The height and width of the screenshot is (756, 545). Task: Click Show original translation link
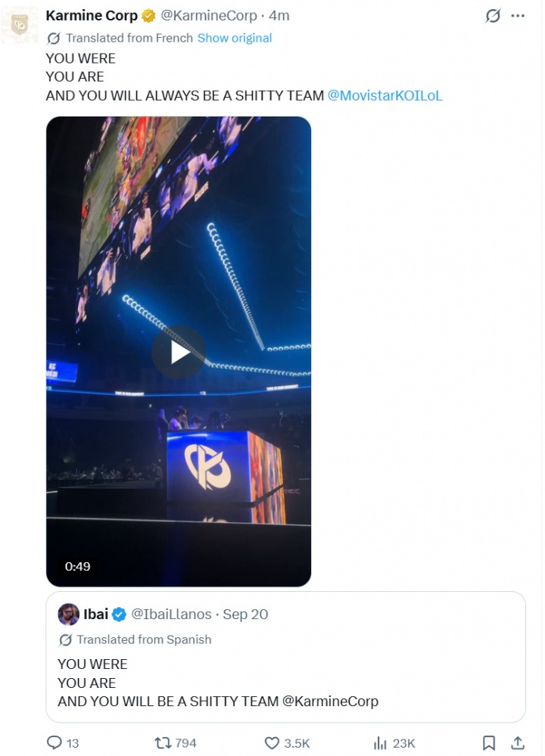point(235,38)
